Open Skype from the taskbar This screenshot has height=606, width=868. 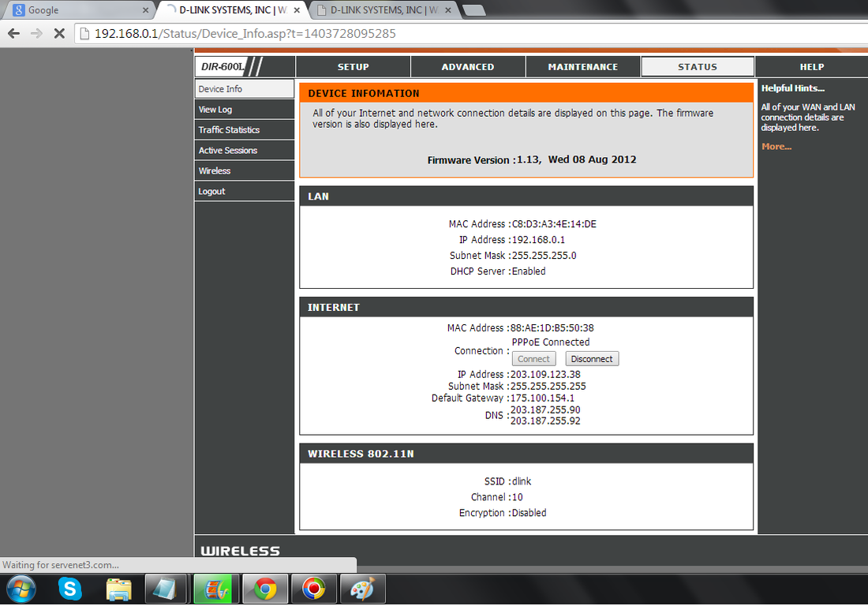click(x=69, y=589)
